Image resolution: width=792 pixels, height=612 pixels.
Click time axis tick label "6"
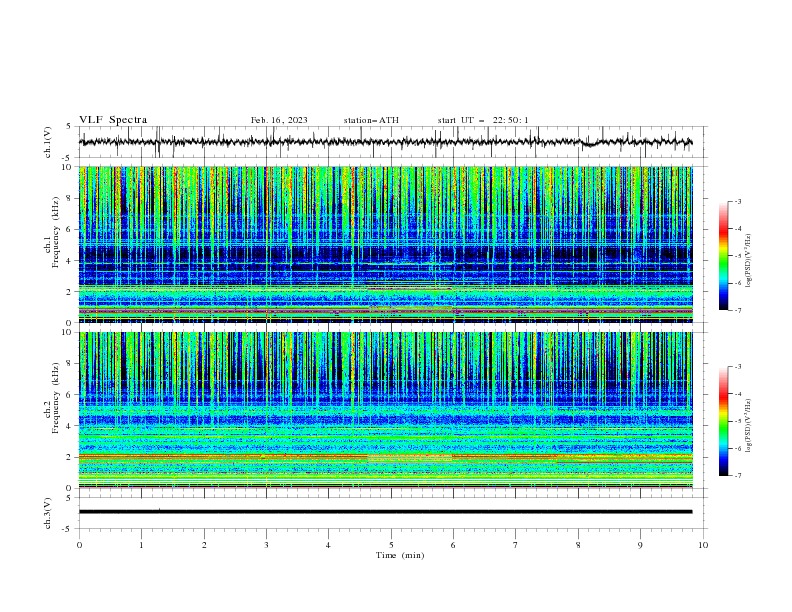[453, 545]
